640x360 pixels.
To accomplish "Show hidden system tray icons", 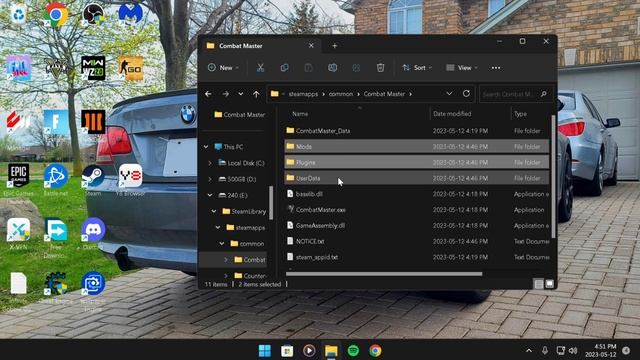I will point(529,351).
